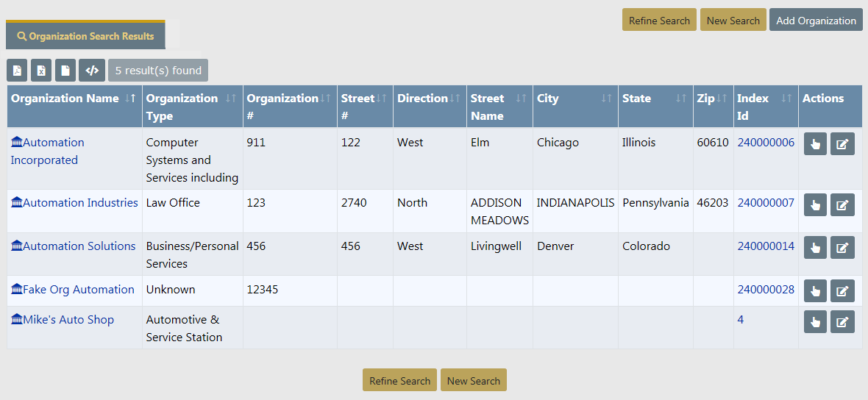This screenshot has height=400, width=868.
Task: Click select hand icon for Automation Incorporated
Action: click(815, 145)
